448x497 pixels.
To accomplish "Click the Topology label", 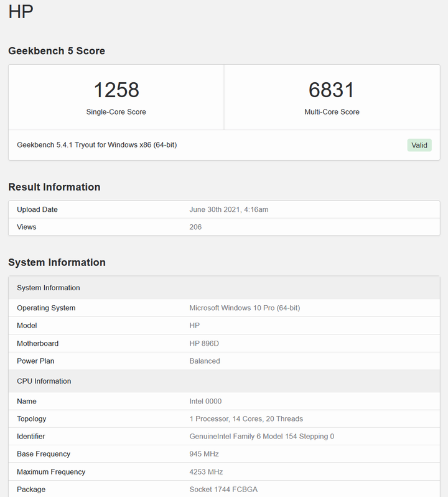I will point(32,419).
